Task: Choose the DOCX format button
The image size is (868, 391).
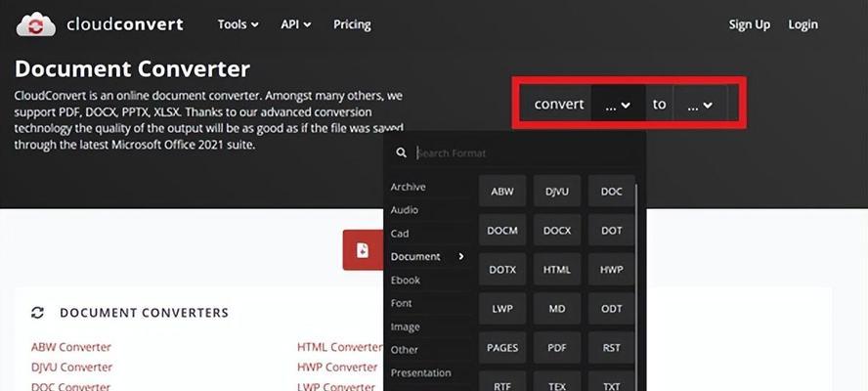Action: (x=557, y=231)
